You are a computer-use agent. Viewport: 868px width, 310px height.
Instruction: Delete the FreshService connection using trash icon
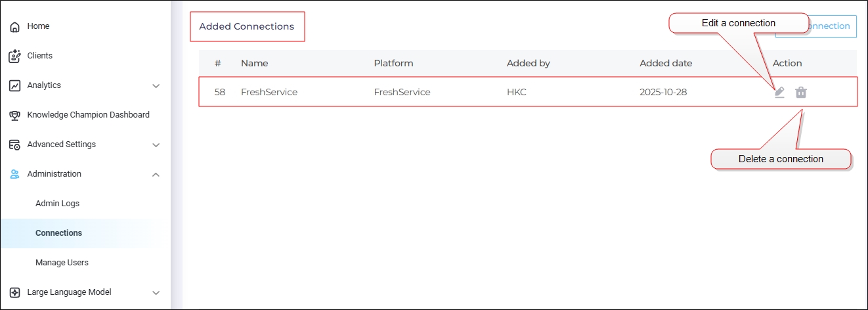(x=801, y=92)
